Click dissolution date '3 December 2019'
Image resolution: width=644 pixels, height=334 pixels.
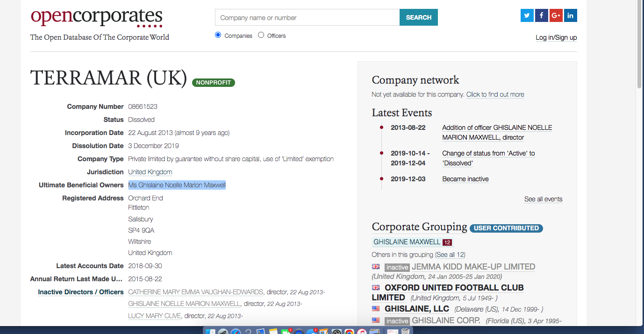(x=154, y=146)
